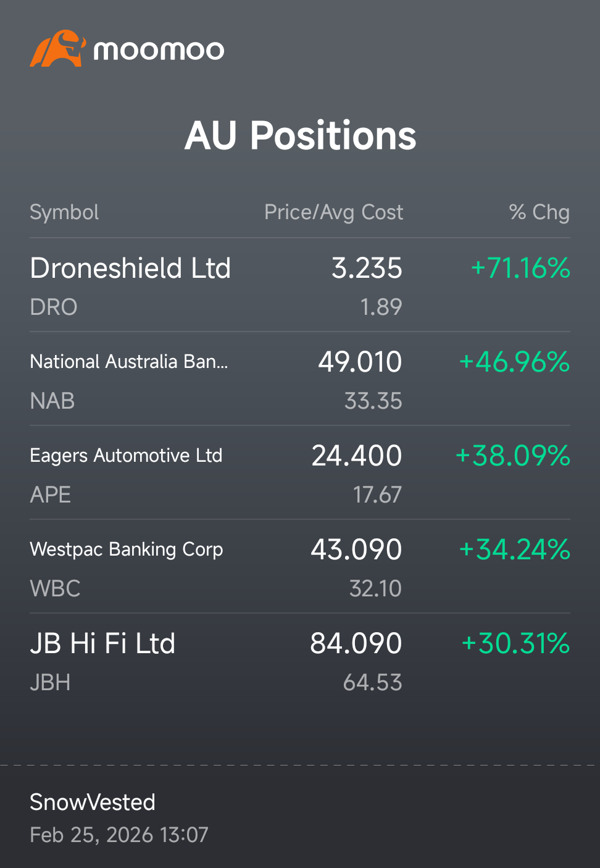The image size is (600, 868).
Task: Open the Westpac Banking Corp position
Action: (x=300, y=567)
